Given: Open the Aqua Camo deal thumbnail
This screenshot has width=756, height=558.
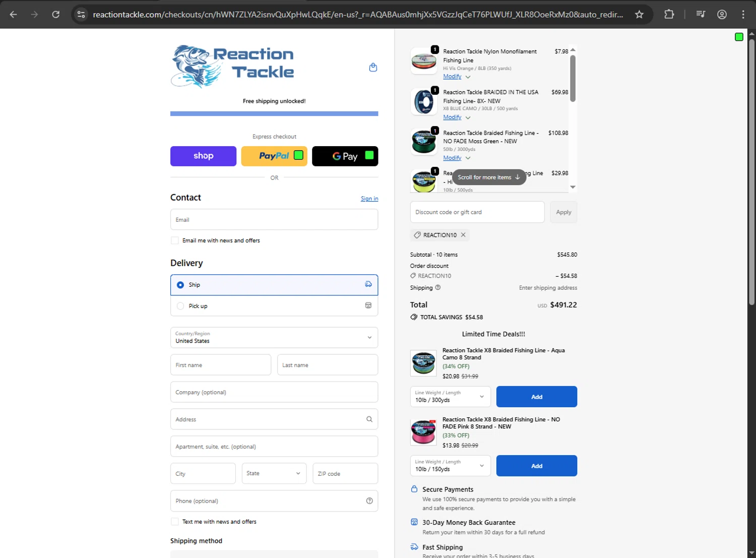Looking at the screenshot, I should (x=423, y=363).
